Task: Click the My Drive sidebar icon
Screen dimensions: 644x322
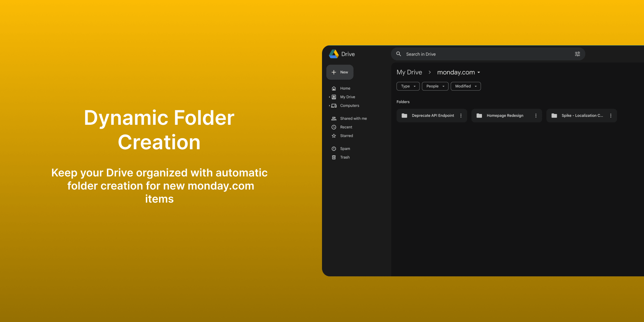Action: (334, 97)
